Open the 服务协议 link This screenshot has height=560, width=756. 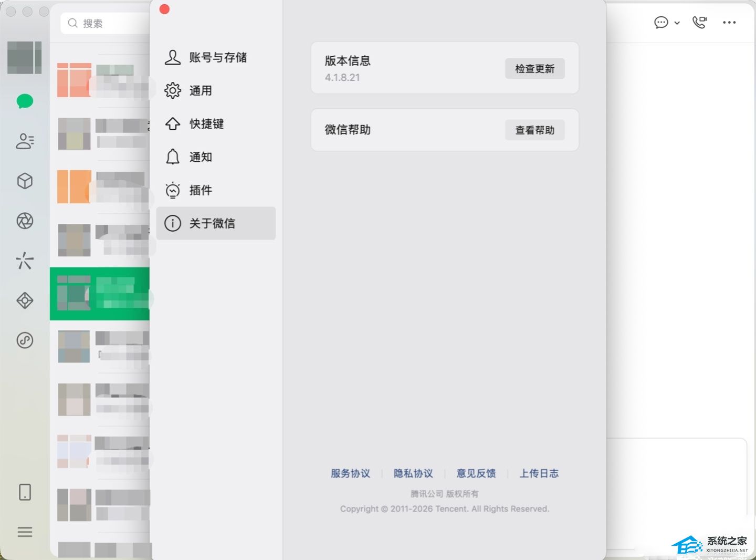[x=350, y=473]
